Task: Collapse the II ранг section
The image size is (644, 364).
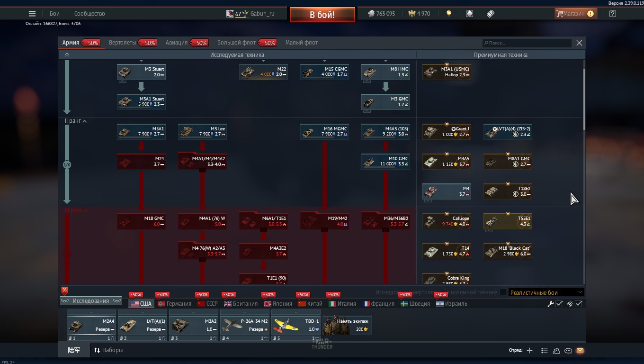Action: (x=85, y=121)
